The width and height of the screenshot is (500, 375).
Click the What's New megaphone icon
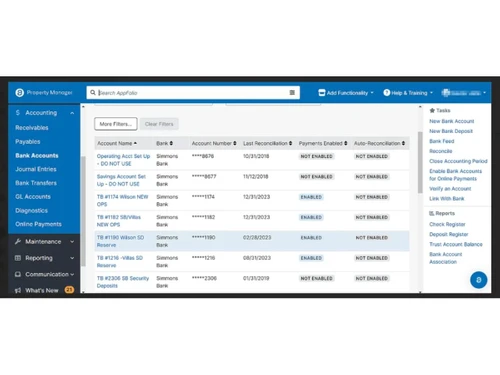click(x=18, y=291)
